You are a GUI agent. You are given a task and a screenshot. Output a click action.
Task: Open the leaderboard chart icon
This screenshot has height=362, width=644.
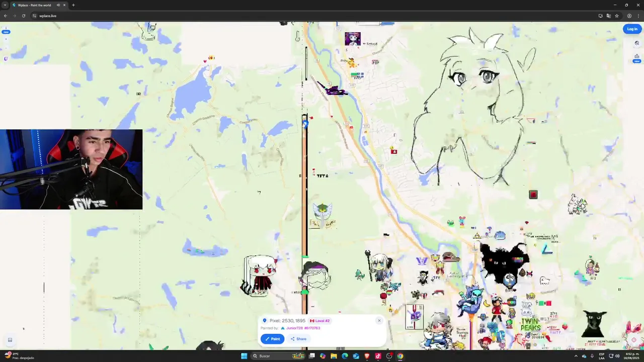click(x=637, y=56)
